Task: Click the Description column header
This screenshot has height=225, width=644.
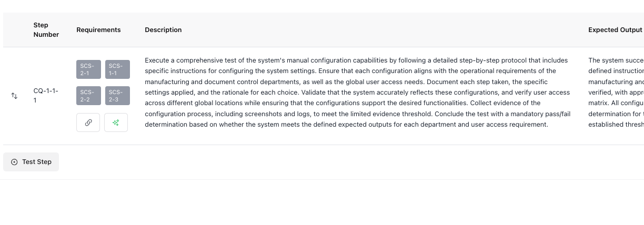Action: (163, 30)
